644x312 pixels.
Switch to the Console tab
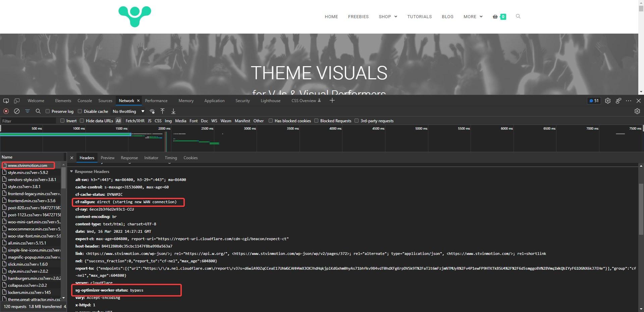[85, 101]
